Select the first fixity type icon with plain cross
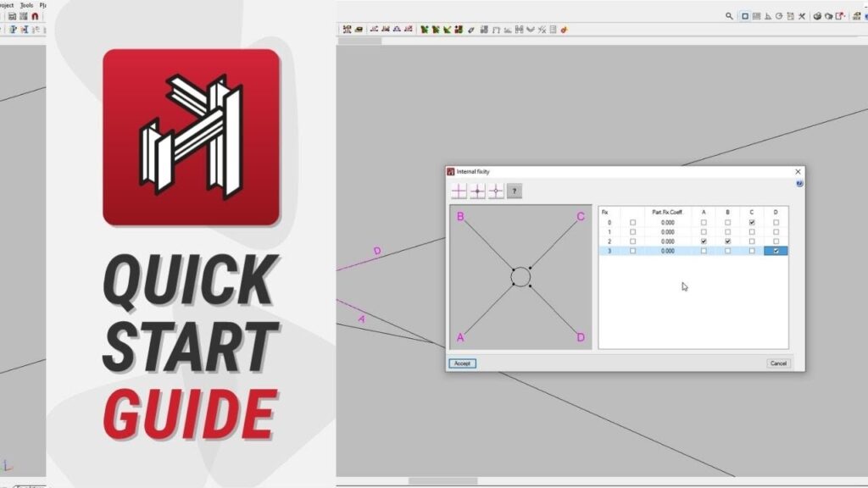868x488 pixels. (459, 191)
